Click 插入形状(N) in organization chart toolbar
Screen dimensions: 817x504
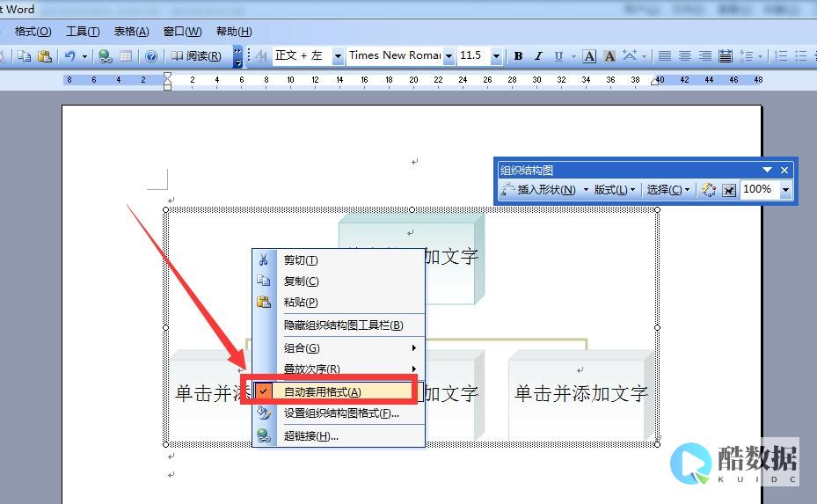coord(539,190)
